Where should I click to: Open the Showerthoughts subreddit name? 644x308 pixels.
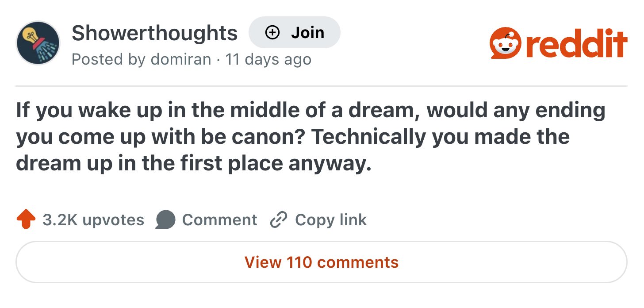pyautogui.click(x=154, y=33)
